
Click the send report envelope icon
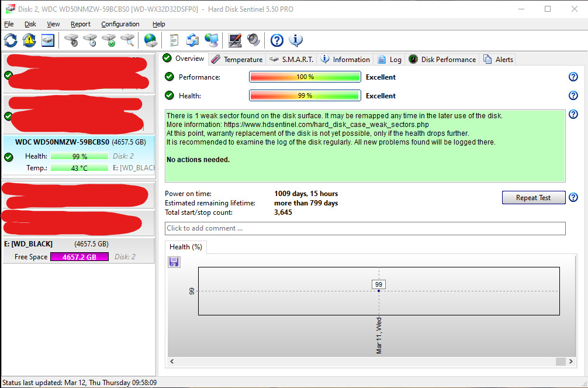coord(192,40)
